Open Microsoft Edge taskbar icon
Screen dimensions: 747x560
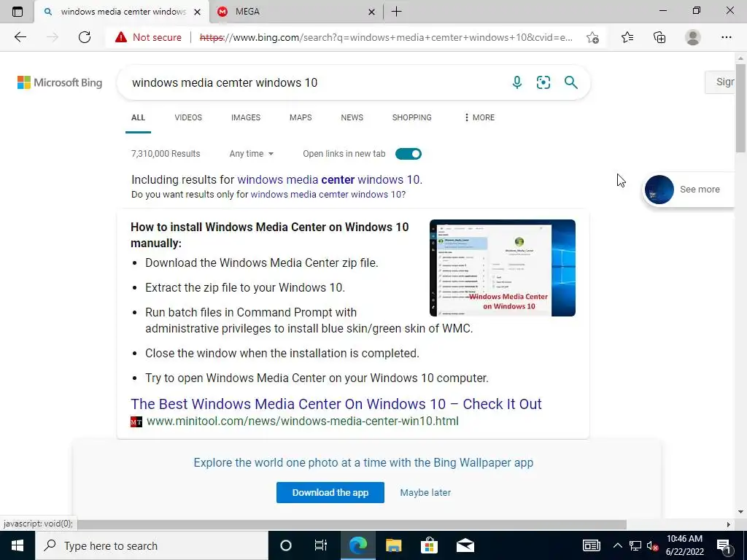click(x=357, y=545)
